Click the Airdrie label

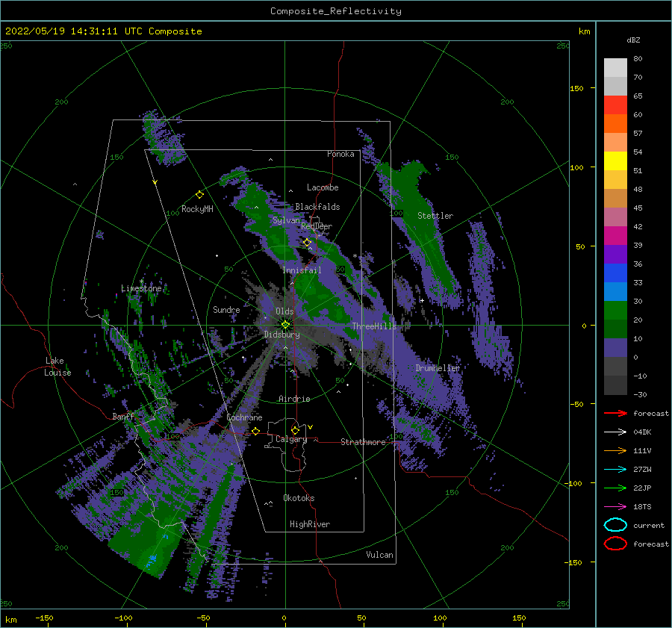pyautogui.click(x=294, y=399)
